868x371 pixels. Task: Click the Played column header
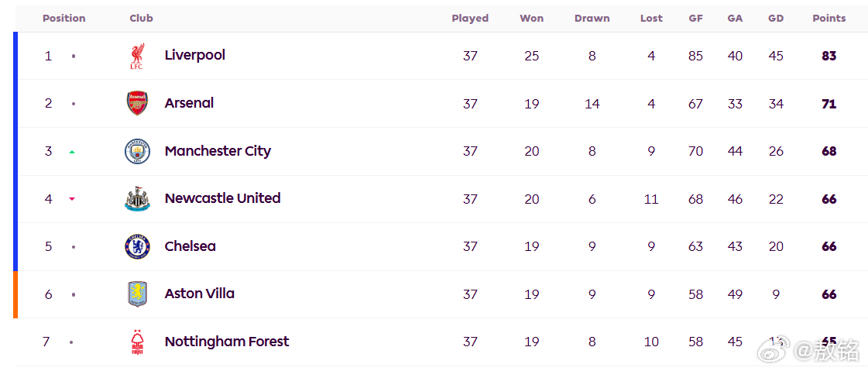pos(470,19)
